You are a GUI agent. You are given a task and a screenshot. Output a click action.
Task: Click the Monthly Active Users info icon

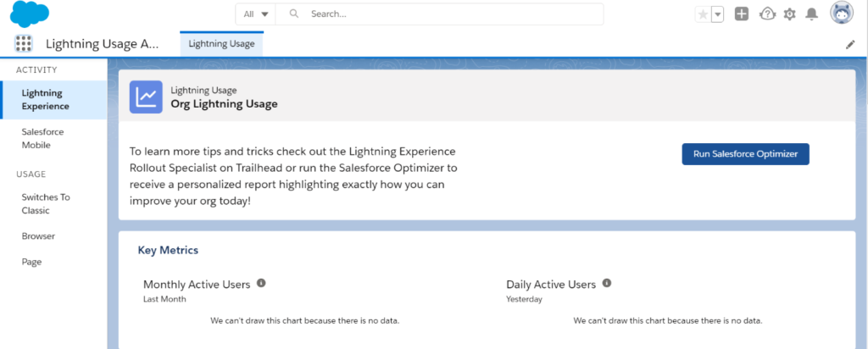(x=261, y=283)
